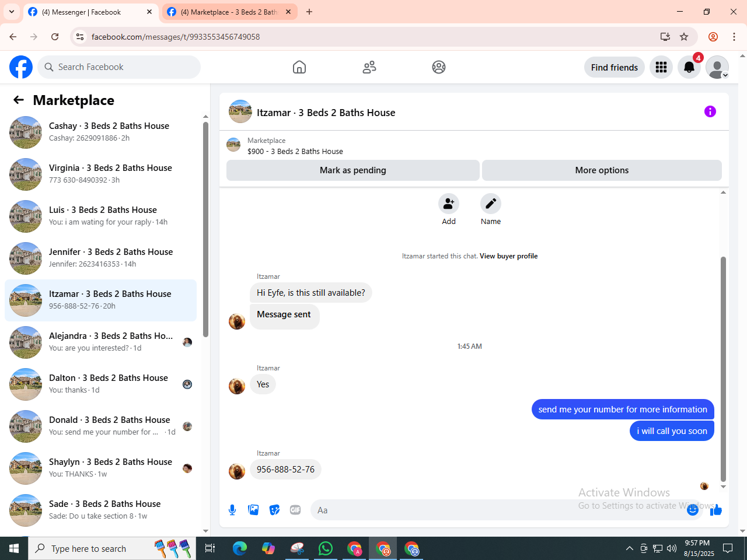Click the chat header house thumbnail
This screenshot has height=560, width=747.
[240, 111]
